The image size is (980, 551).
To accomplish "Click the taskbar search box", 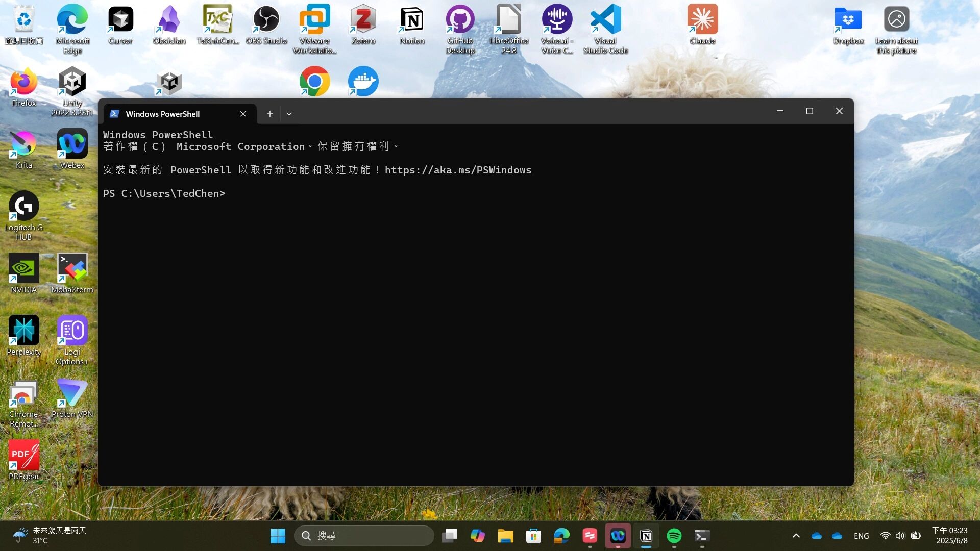I will (363, 536).
